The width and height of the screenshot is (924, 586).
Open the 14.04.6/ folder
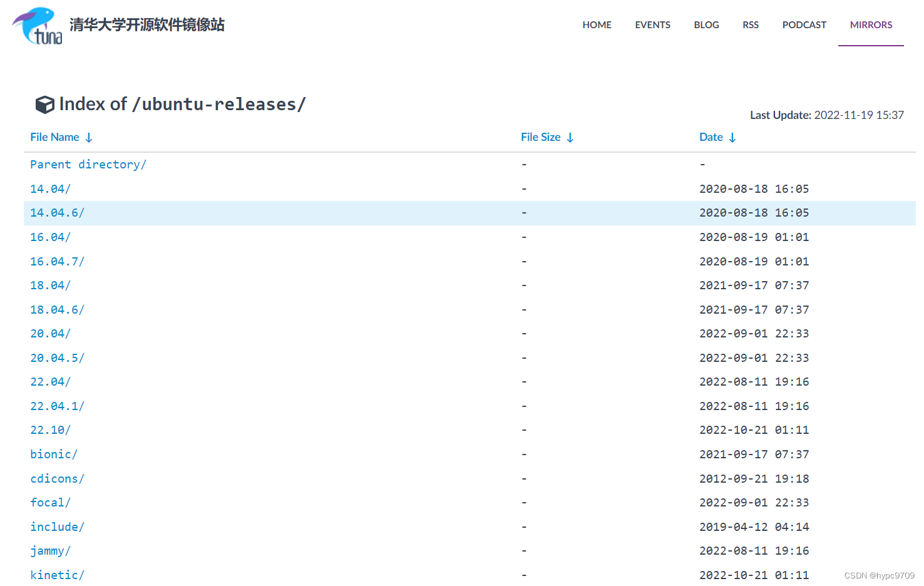[57, 213]
